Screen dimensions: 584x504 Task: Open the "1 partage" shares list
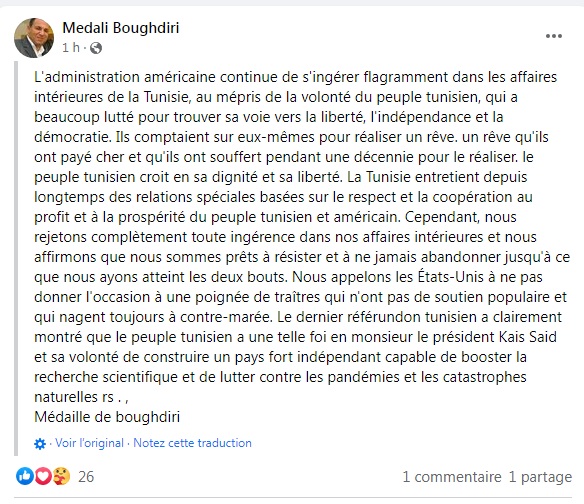[x=540, y=477]
